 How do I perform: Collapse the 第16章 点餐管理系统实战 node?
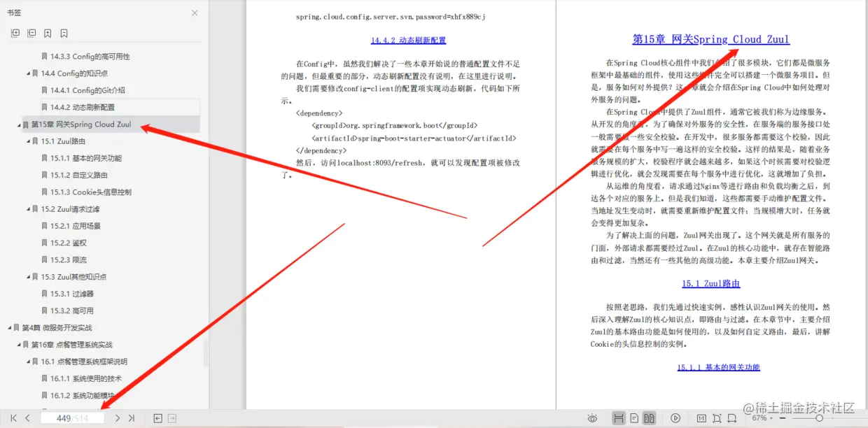pos(20,345)
